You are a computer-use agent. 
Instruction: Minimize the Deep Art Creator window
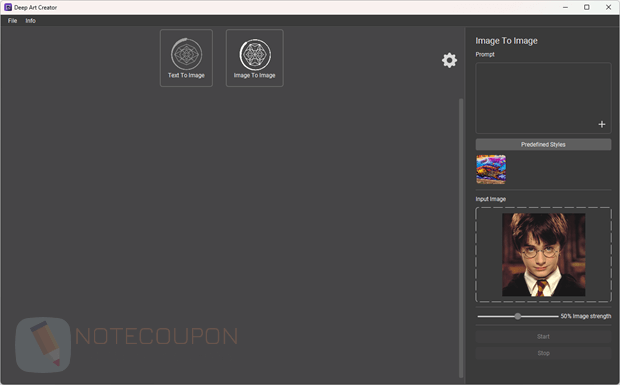point(565,7)
